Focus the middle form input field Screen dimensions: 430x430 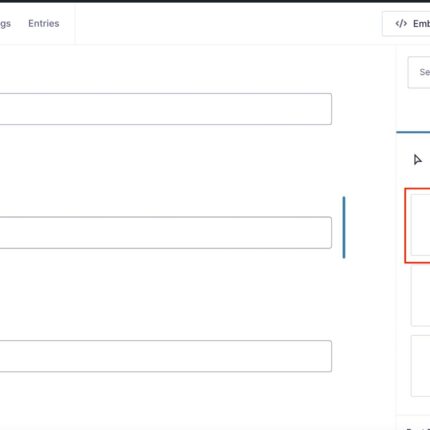166,233
